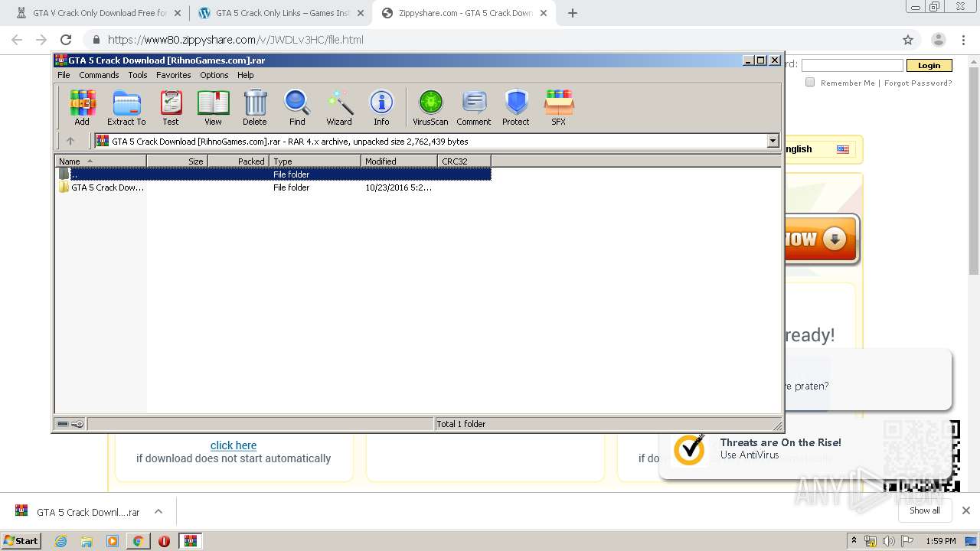
Task: Sort by the Size column header
Action: click(x=177, y=161)
